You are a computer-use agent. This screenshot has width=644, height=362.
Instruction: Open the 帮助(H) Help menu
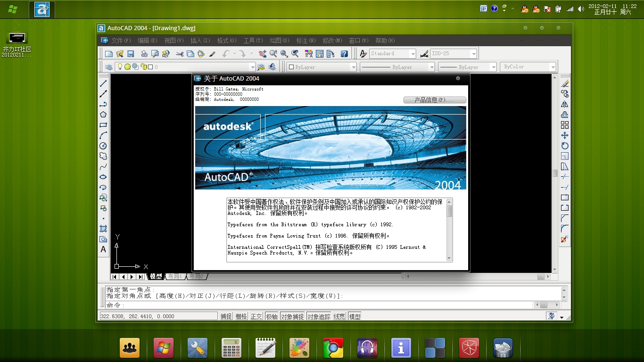[385, 41]
